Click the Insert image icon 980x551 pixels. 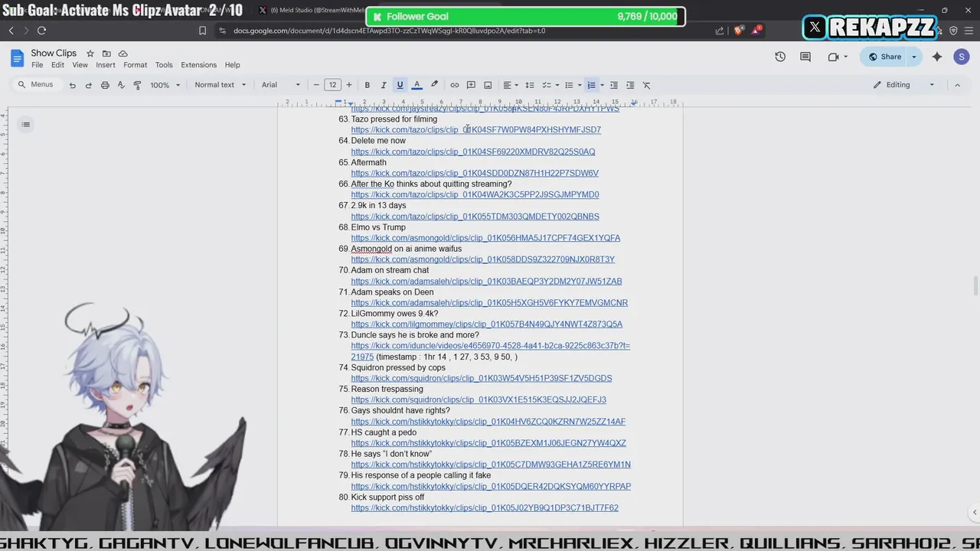pos(488,85)
